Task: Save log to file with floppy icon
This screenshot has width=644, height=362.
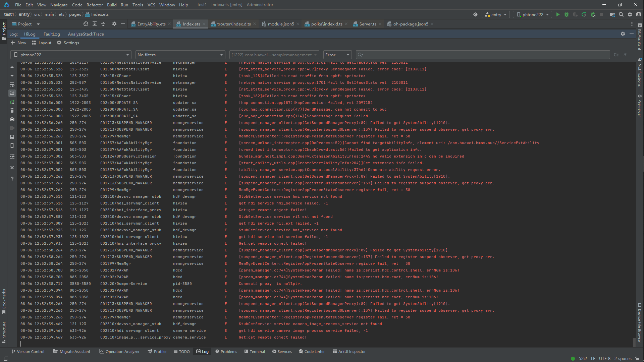Action: (12, 137)
